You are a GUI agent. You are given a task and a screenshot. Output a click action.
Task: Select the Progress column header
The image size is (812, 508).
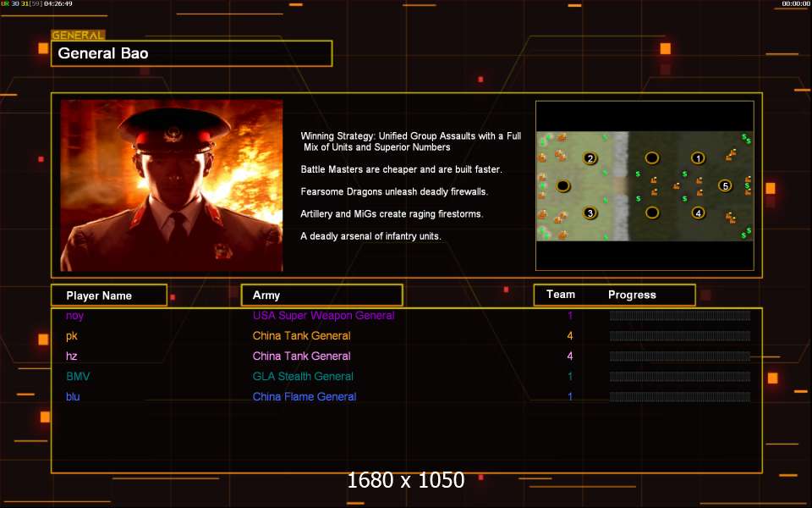coord(632,295)
